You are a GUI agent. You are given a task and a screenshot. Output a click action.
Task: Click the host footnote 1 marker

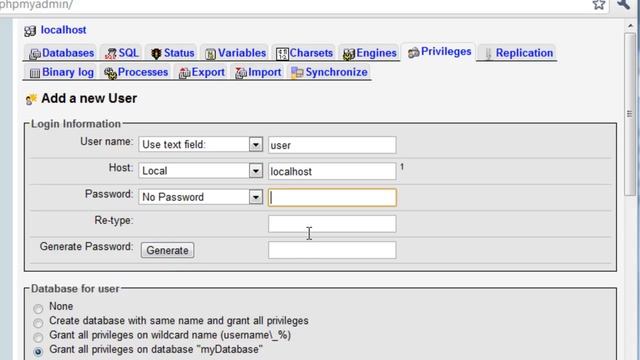(402, 167)
